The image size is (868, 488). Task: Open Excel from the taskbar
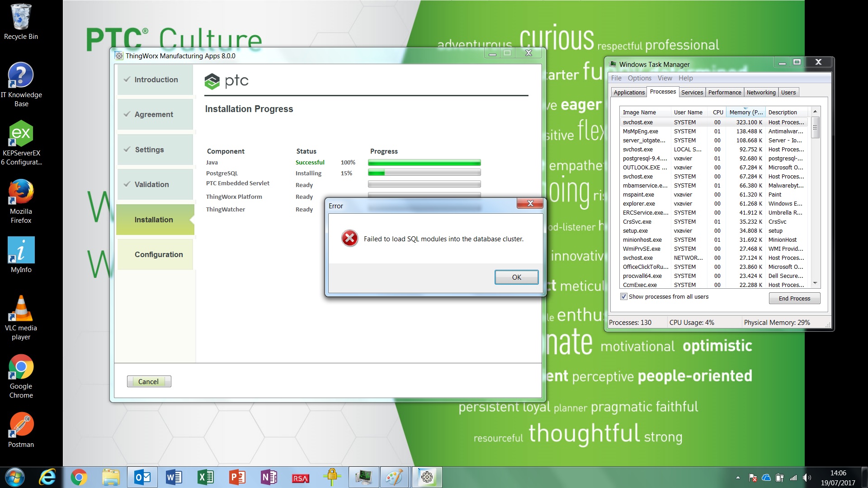coord(206,477)
